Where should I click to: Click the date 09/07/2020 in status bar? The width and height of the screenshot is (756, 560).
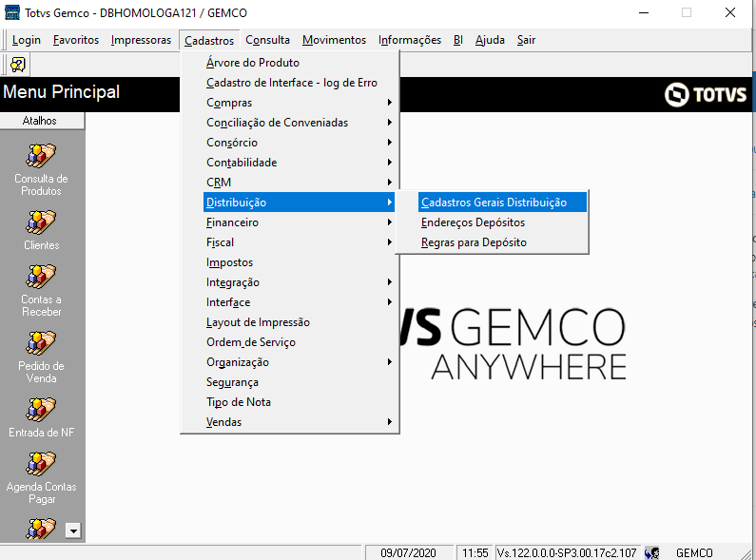coord(408,552)
